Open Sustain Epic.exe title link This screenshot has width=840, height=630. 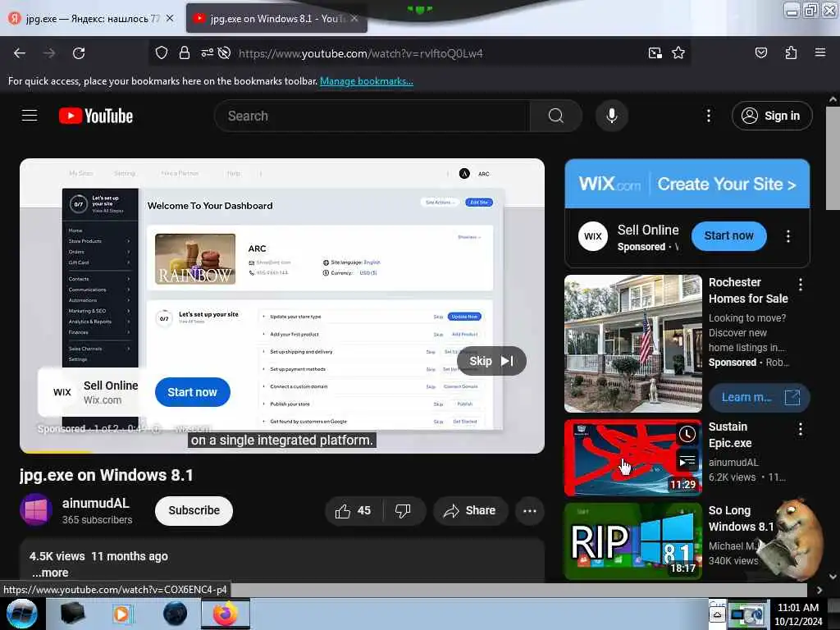point(729,435)
